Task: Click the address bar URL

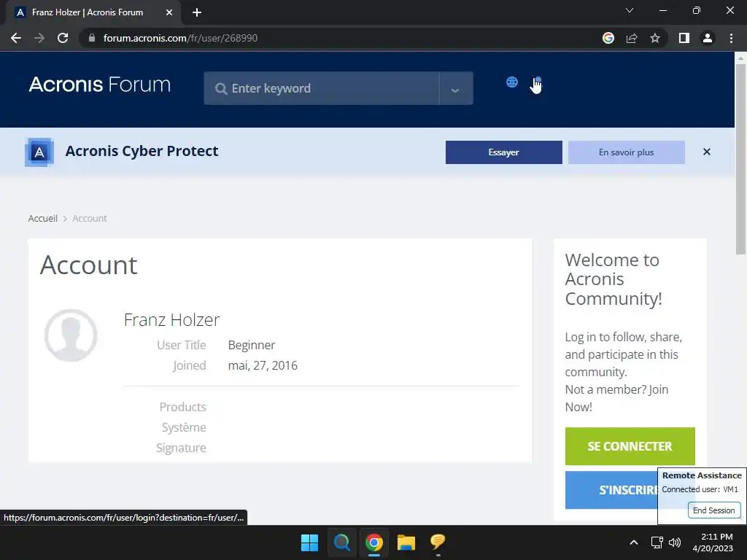Action: 180,38
